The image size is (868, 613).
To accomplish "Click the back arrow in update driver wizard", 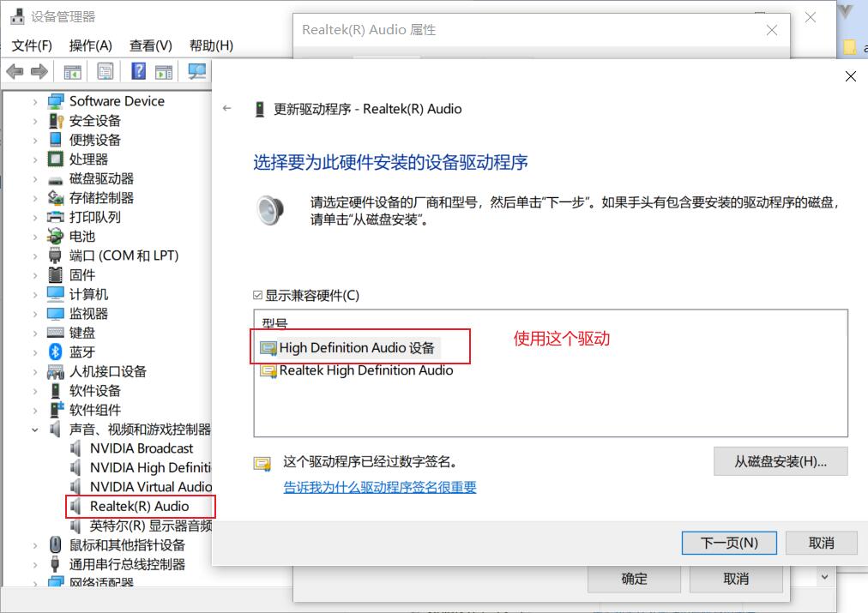I will click(x=227, y=108).
